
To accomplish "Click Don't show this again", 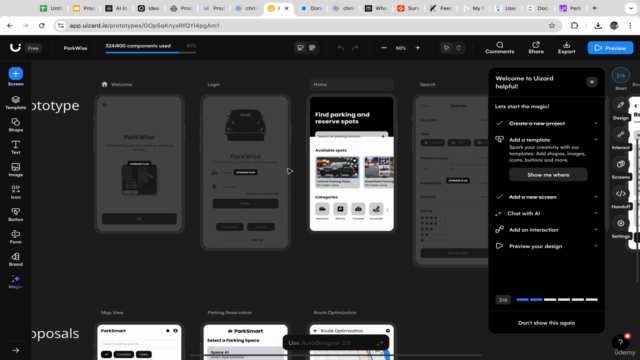I will [547, 323].
